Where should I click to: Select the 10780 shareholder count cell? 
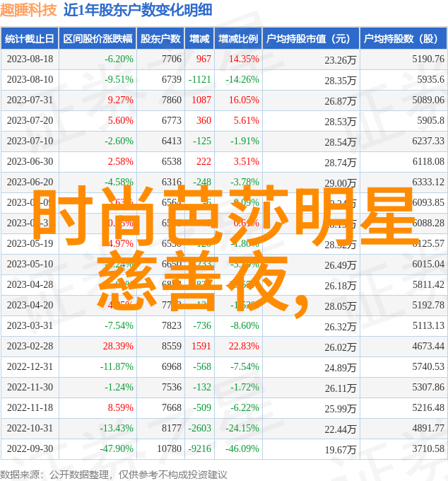(169, 448)
